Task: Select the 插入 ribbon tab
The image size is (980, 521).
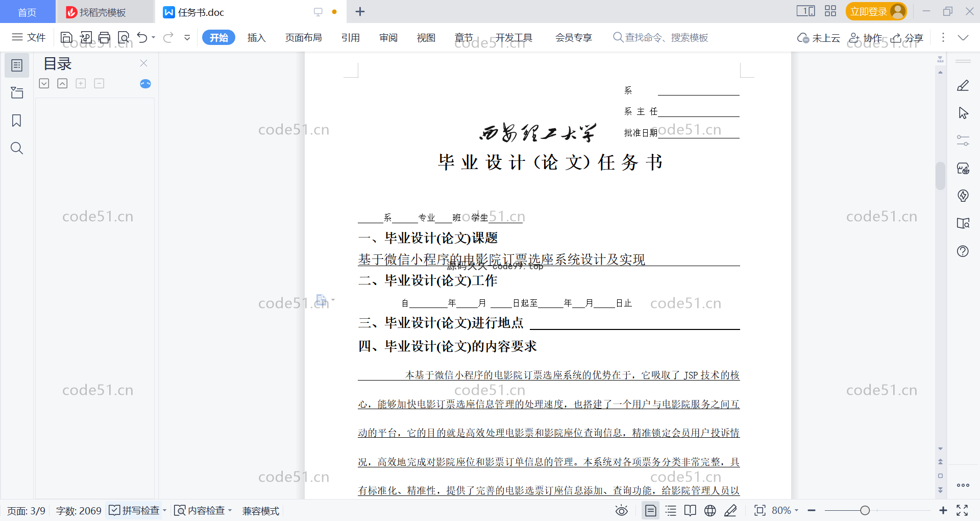Action: (256, 37)
